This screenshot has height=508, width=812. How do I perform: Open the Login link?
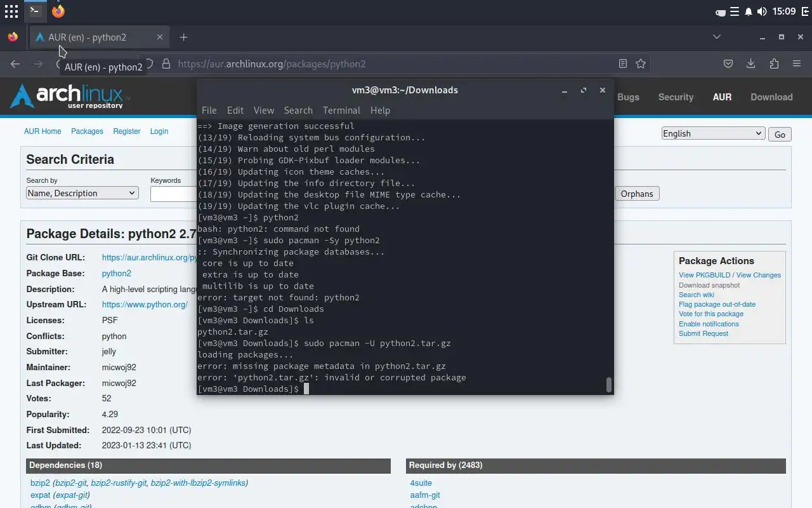(159, 131)
